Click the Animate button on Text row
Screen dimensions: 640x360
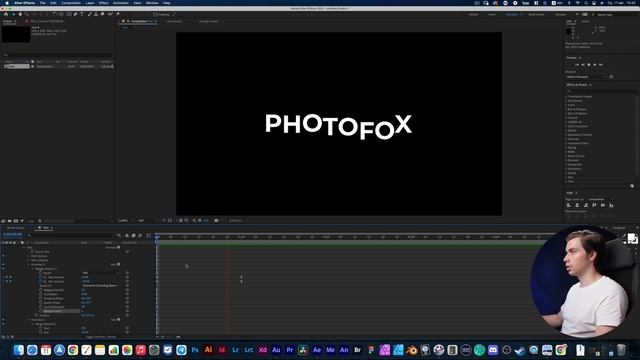(x=113, y=247)
